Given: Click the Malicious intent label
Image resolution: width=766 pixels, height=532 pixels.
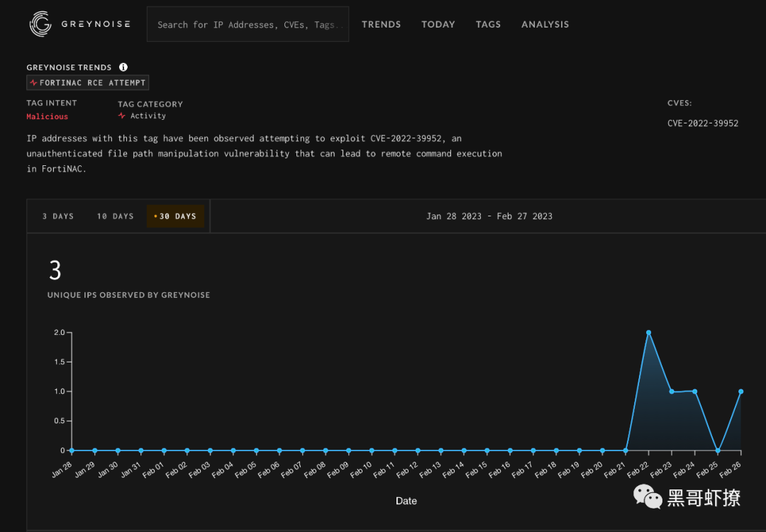Looking at the screenshot, I should [48, 116].
